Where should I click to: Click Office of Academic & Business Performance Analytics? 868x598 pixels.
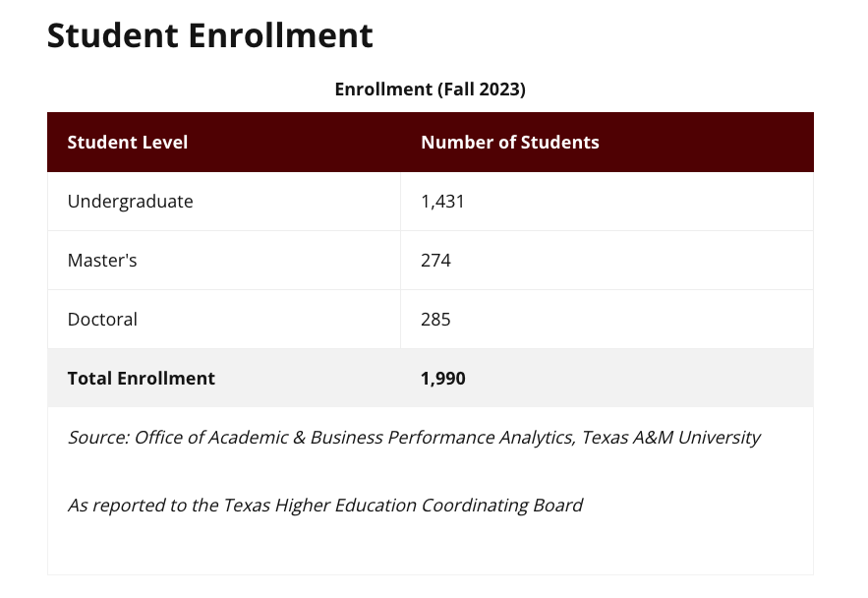tap(354, 438)
